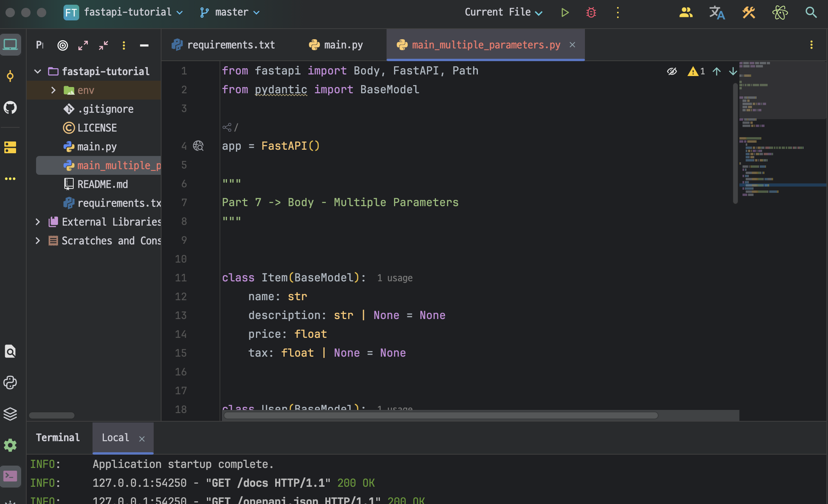Viewport: 828px width, 504px height.
Task: Start the Debug session using the bug icon
Action: coord(590,12)
